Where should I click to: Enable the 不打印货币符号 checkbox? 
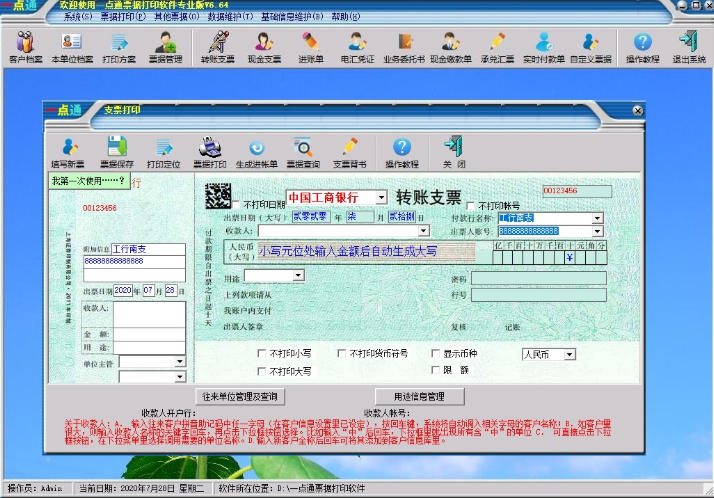[342, 353]
